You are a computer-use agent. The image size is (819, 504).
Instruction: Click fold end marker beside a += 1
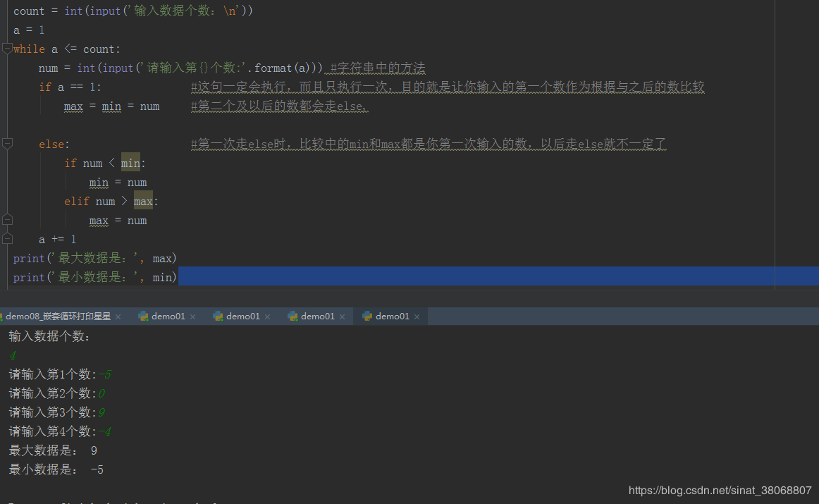pyautogui.click(x=7, y=239)
